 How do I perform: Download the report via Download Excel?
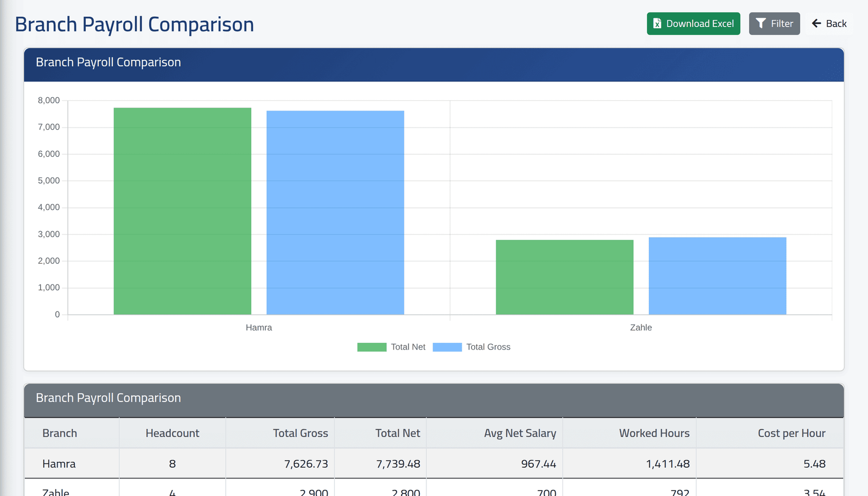point(693,23)
